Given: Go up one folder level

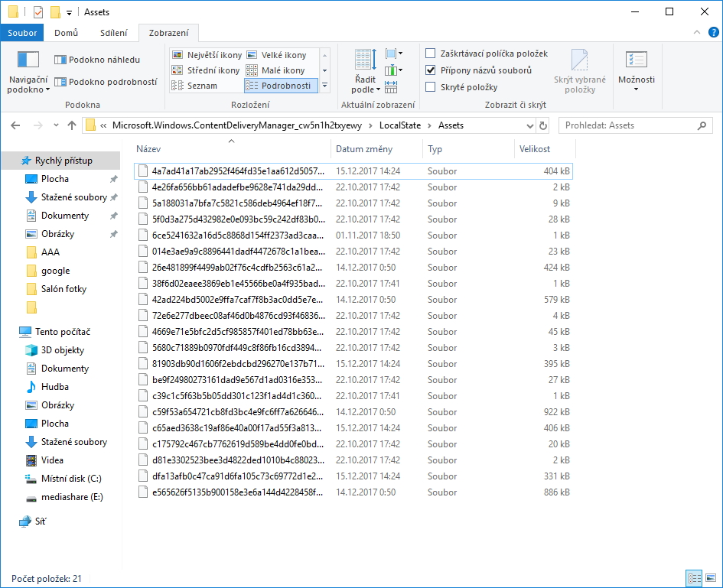Looking at the screenshot, I should [71, 125].
